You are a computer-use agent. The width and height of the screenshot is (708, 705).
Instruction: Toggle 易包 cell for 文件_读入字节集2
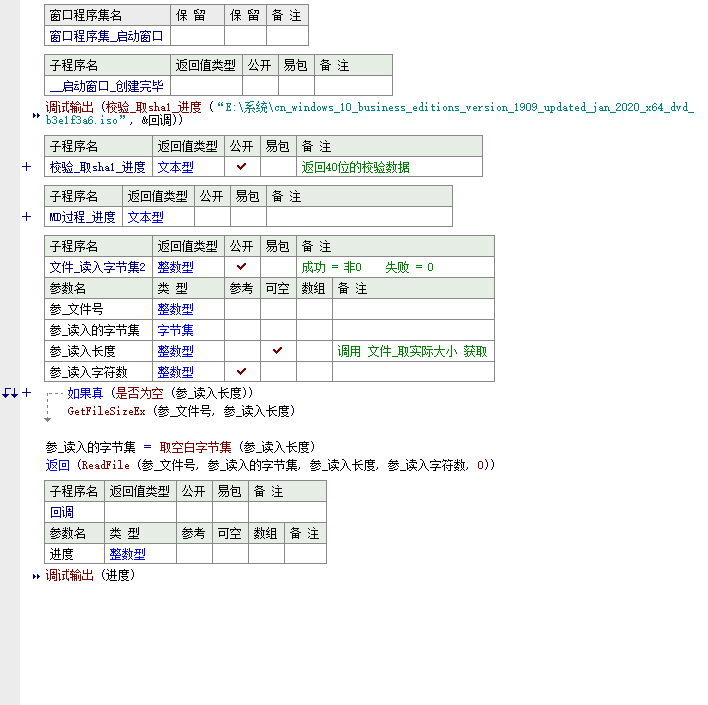pyautogui.click(x=278, y=267)
